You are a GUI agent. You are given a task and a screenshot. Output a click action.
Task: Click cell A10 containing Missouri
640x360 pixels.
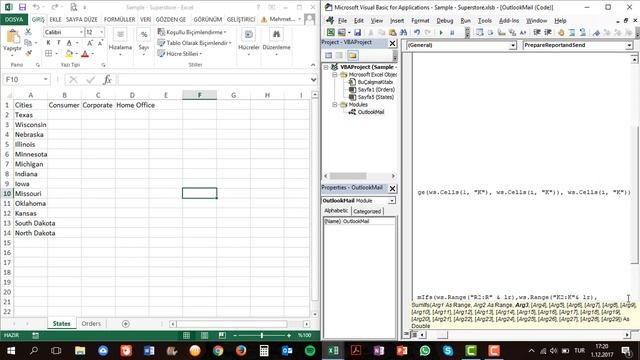pyautogui.click(x=31, y=193)
